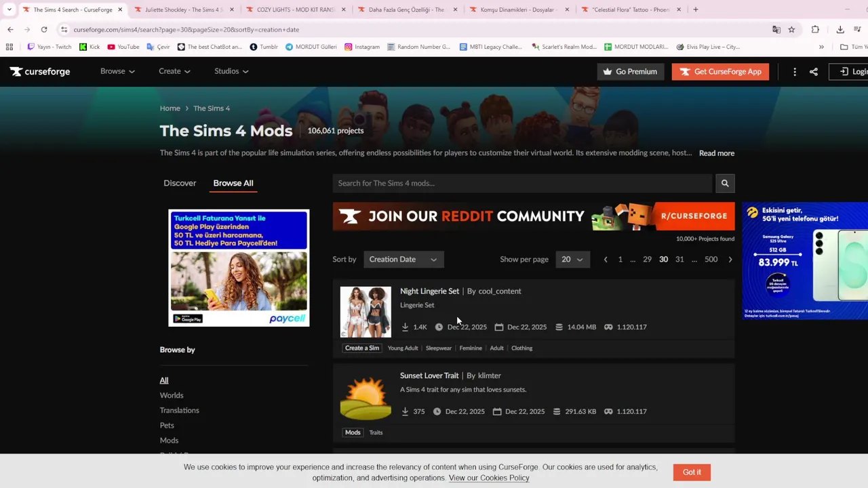This screenshot has height=488, width=868.
Task: Click Night Lingerie Set thumbnail
Action: [x=366, y=312]
